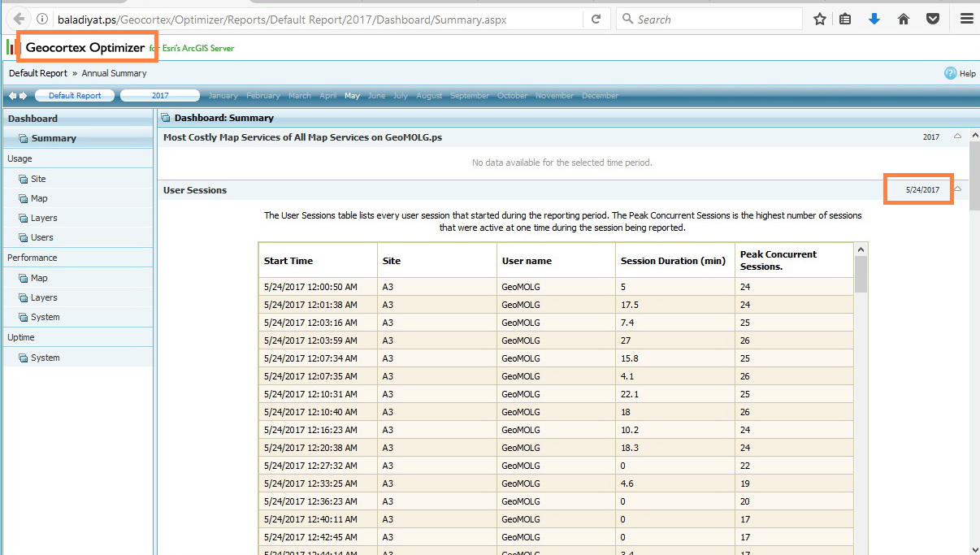Image resolution: width=980 pixels, height=555 pixels.
Task: Select the May month tab
Action: click(352, 96)
